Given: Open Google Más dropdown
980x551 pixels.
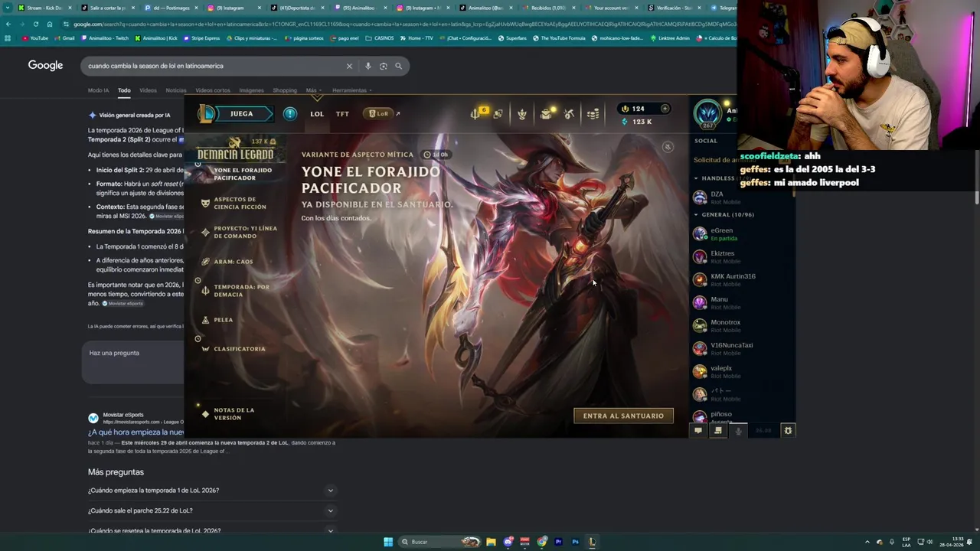Looking at the screenshot, I should 312,90.
